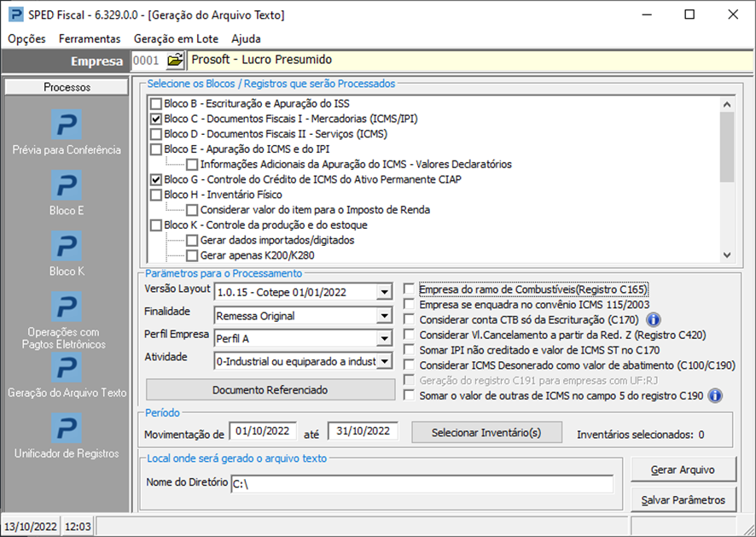Click the Empresa folder browse icon

pos(175,61)
